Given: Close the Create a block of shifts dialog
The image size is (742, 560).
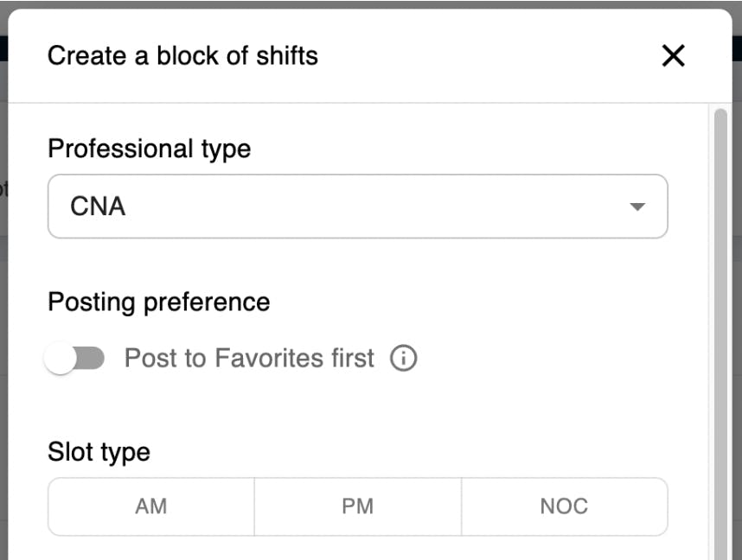Looking at the screenshot, I should pyautogui.click(x=673, y=56).
